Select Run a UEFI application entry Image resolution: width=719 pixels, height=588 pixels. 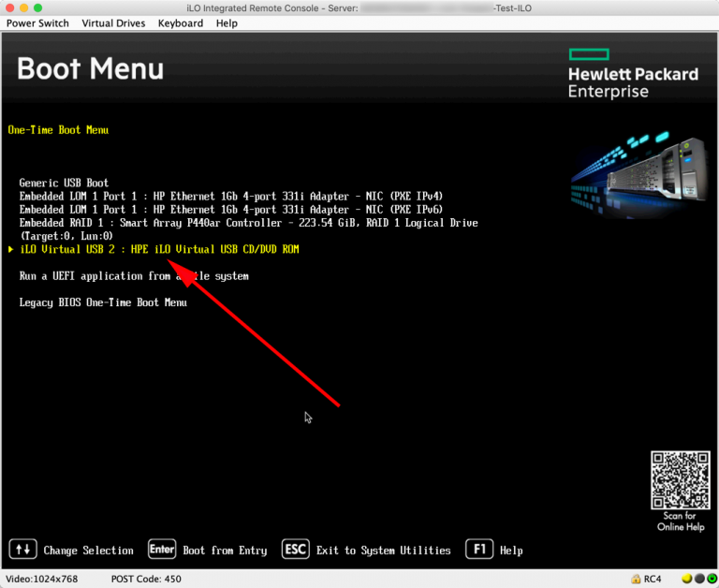click(x=134, y=276)
